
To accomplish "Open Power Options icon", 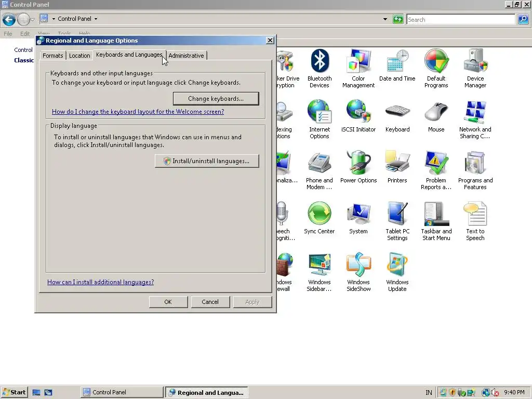I will pyautogui.click(x=358, y=167).
